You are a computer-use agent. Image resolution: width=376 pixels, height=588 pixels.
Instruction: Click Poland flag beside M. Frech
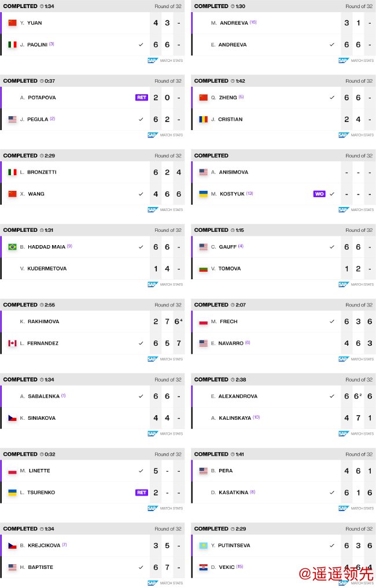click(x=203, y=321)
